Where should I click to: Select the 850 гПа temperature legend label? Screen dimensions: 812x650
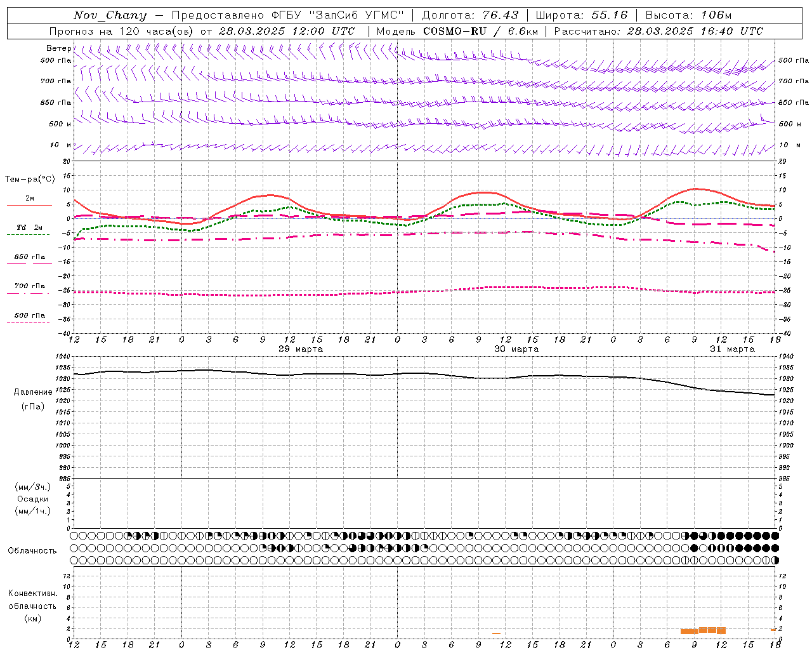(30, 257)
